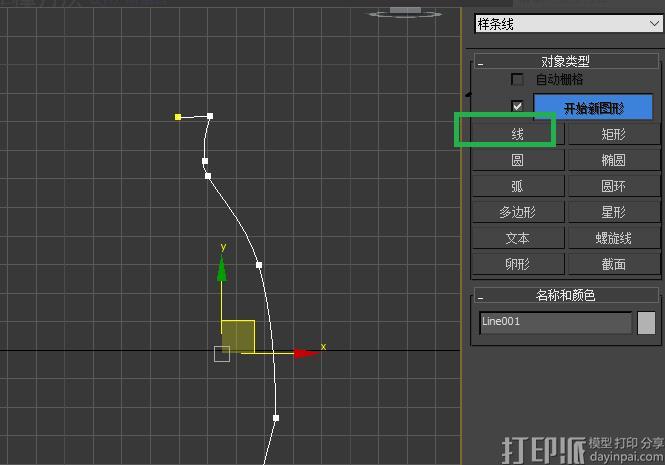The height and width of the screenshot is (465, 665).
Task: Select the yellow first vertex of the spline
Action: click(x=178, y=117)
